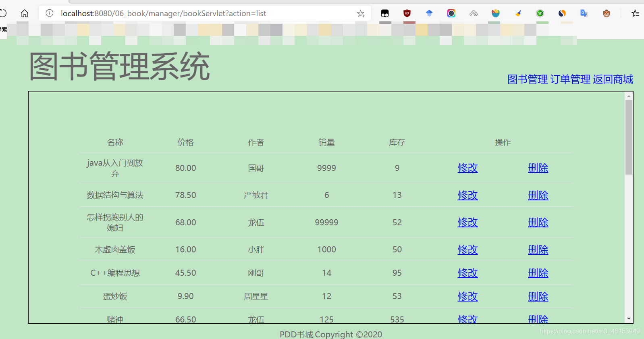Click the PDD书城 Copyright footer text
The image size is (644, 339).
point(331,334)
